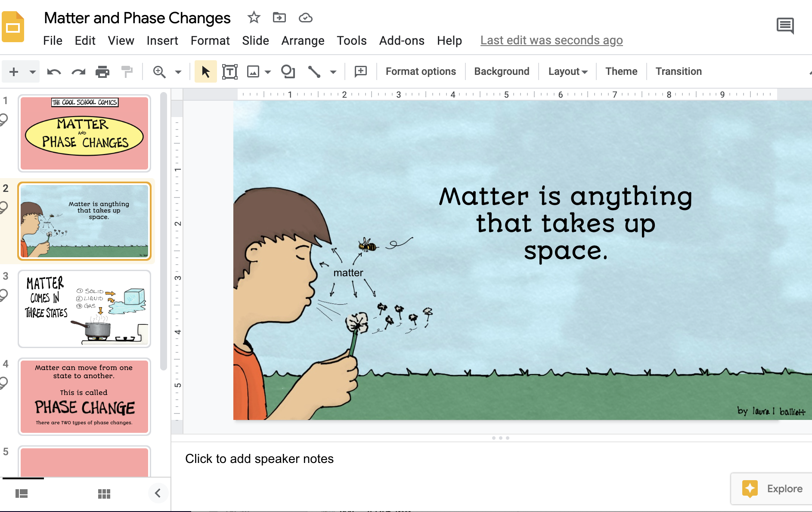
Task: Click 'Last edit was seconds ago' link
Action: click(x=552, y=40)
